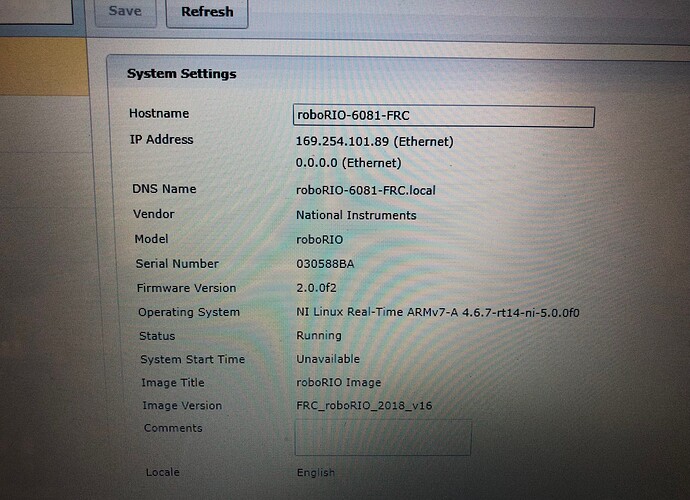
Task: Click the Comments label
Action: click(173, 428)
